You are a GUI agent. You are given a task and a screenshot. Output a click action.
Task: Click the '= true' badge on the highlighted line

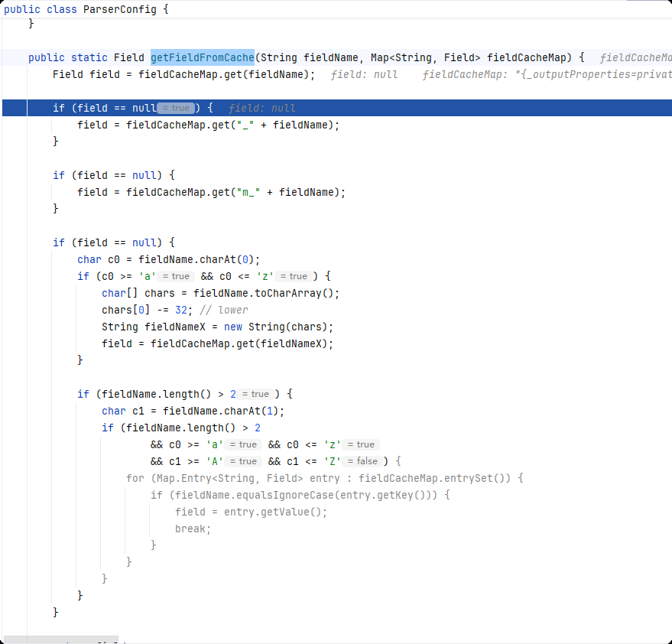176,108
